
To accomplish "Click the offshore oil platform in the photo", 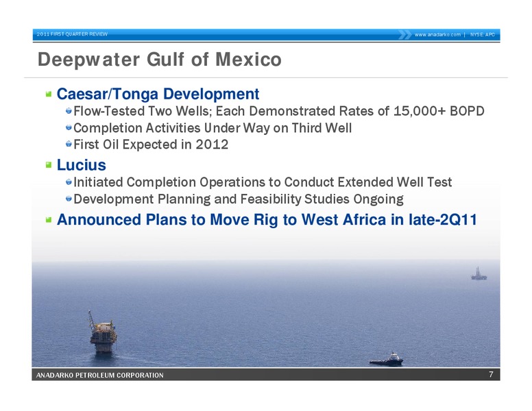I will [102, 332].
